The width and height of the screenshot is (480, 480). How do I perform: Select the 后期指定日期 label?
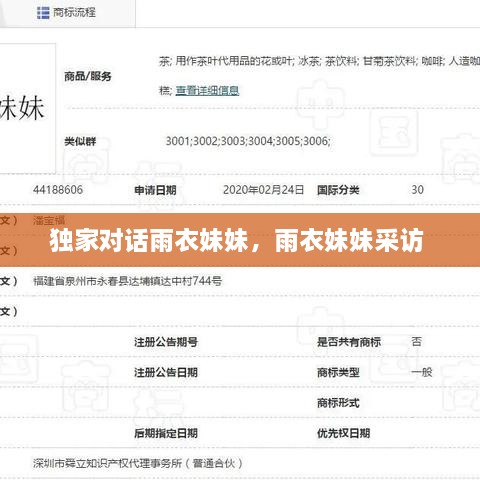tap(166, 433)
